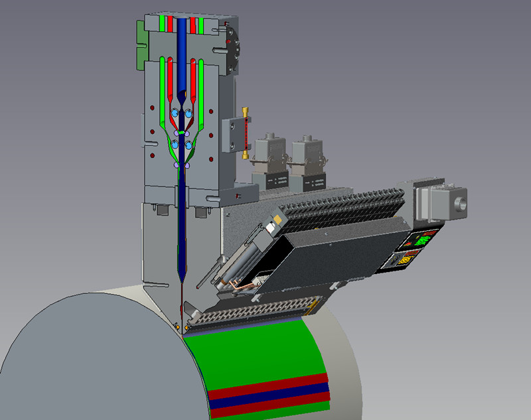Click the upper-left light blue bolt in die
This screenshot has width=531, height=420.
click(176, 114)
